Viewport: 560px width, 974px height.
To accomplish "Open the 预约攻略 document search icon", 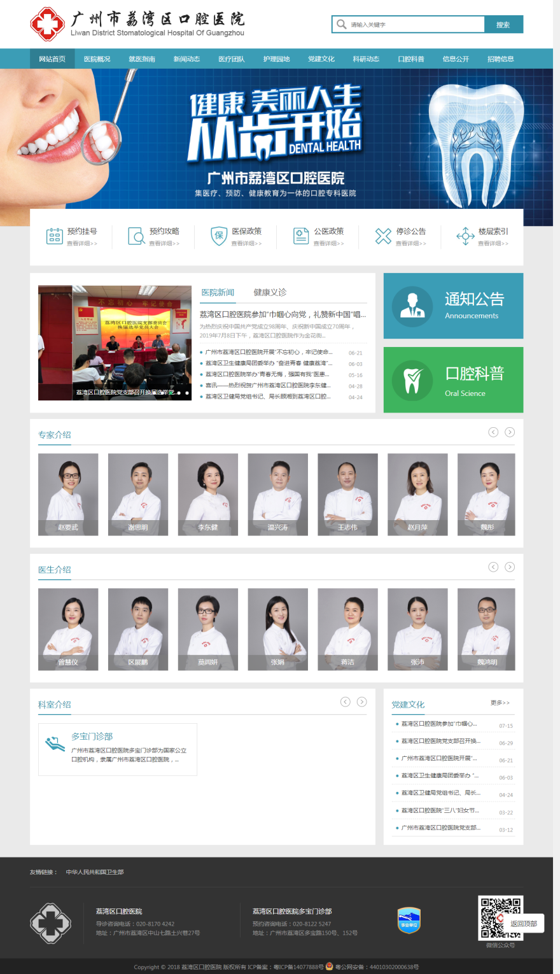I will [137, 236].
